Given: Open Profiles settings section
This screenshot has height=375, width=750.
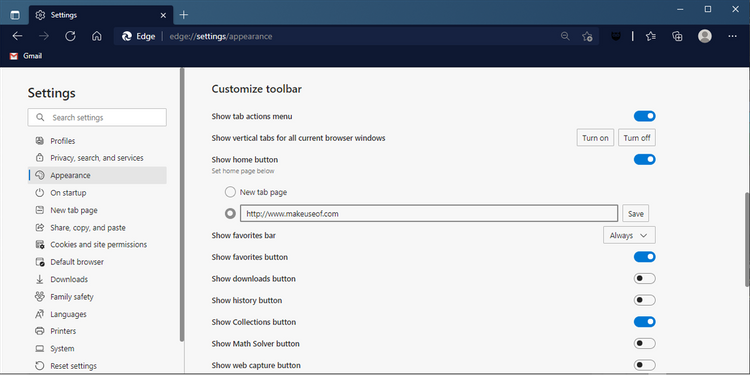Looking at the screenshot, I should (97, 141).
